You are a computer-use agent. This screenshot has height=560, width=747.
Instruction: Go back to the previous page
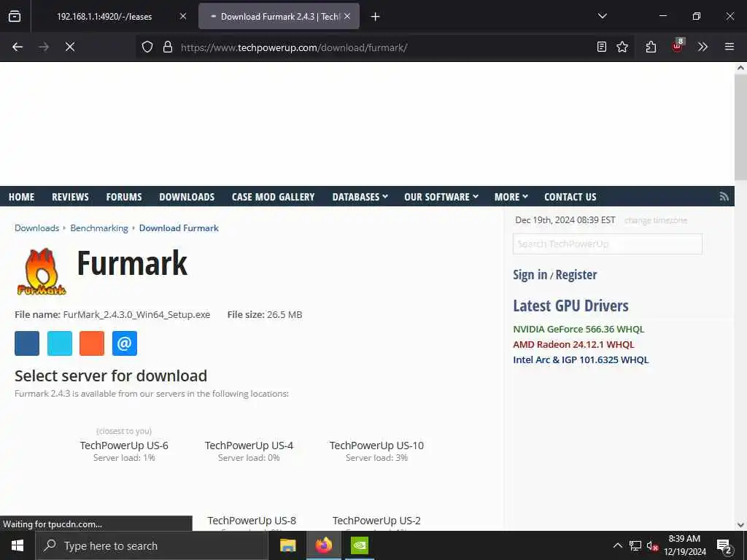pyautogui.click(x=18, y=47)
